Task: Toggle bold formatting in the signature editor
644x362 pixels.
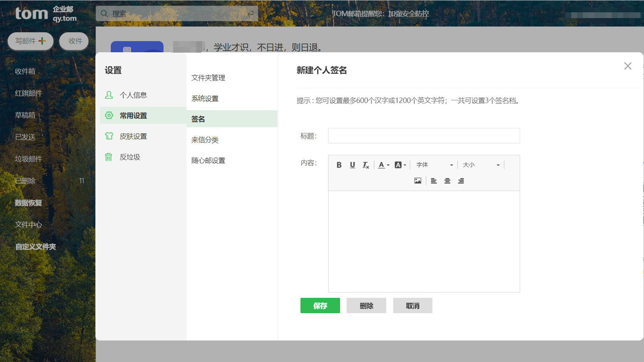Action: point(339,165)
